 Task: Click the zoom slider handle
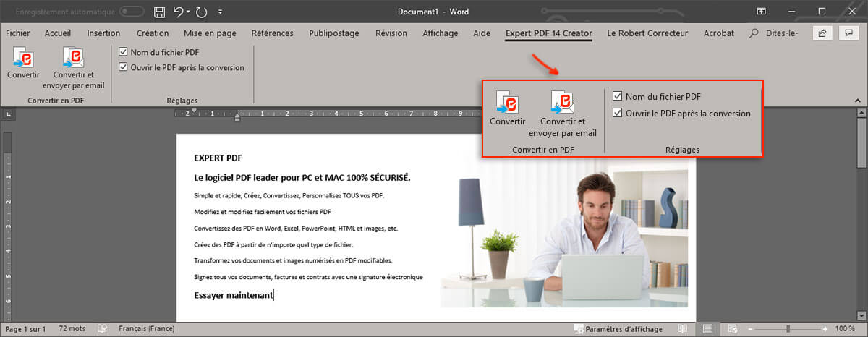pyautogui.click(x=788, y=329)
